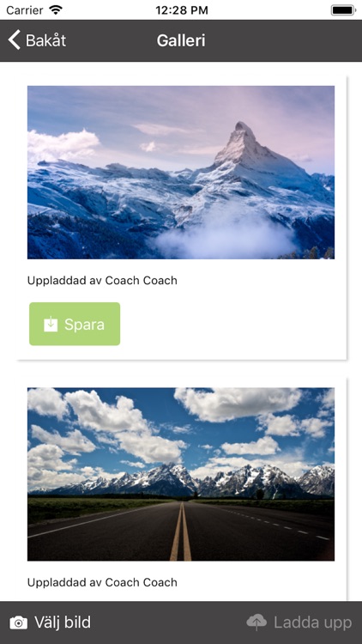Tap the back chevron arrow icon

pyautogui.click(x=14, y=40)
